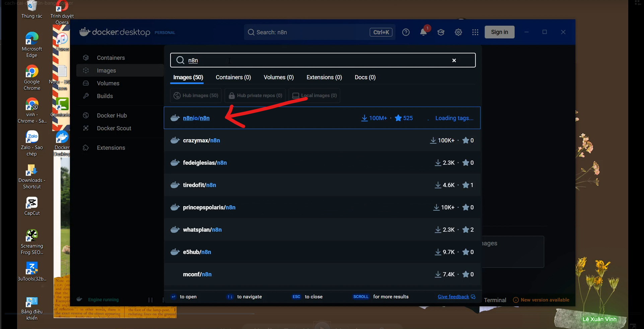Click the help question mark icon

[406, 32]
